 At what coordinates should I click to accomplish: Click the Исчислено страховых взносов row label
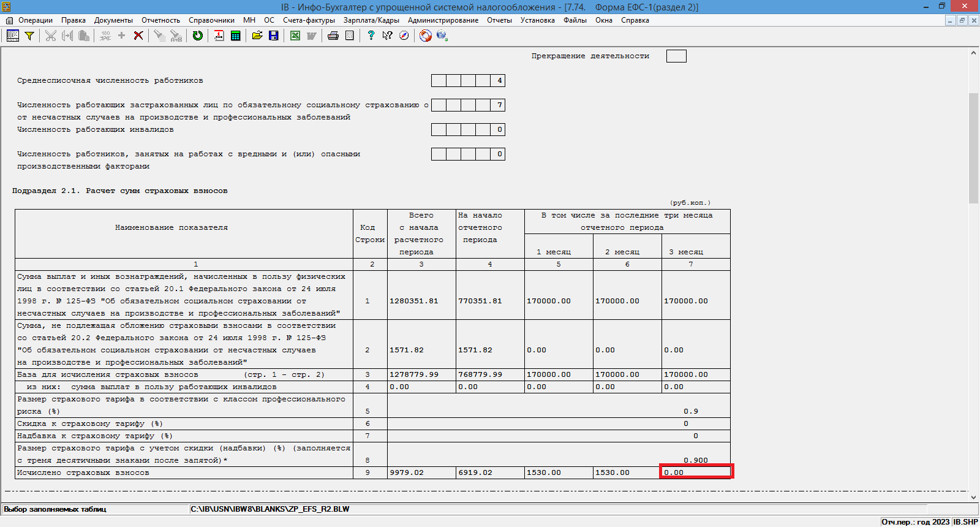coord(83,473)
